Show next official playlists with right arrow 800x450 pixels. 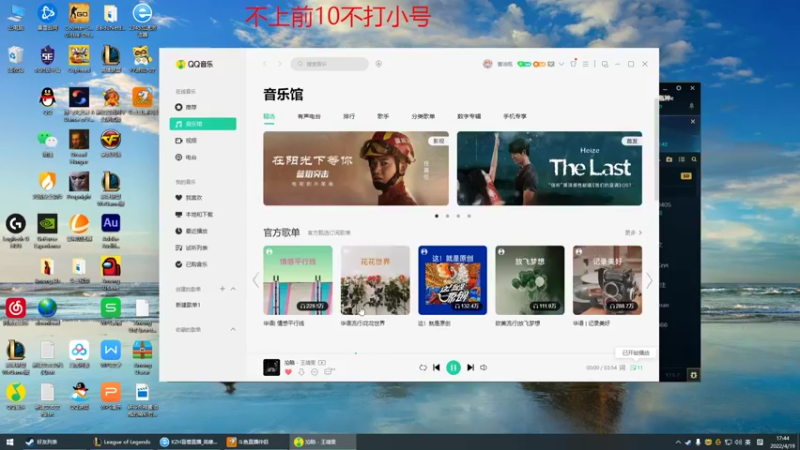(x=649, y=280)
